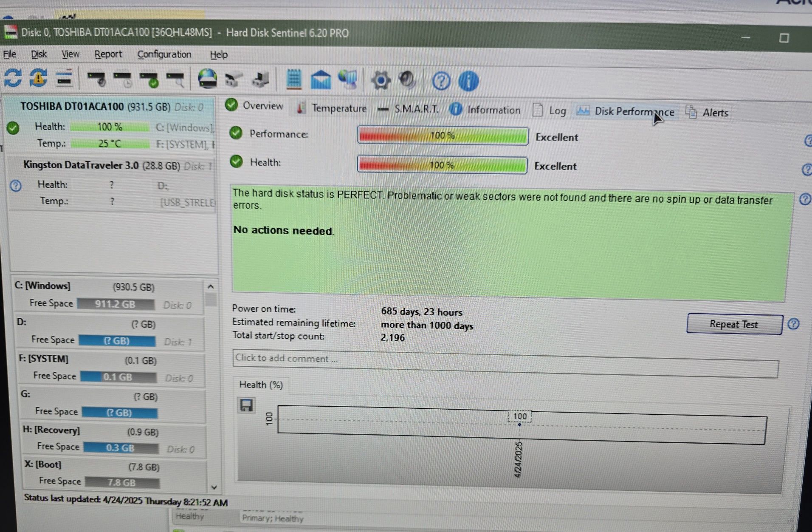Switch to the Disk Performance tab
812x532 pixels.
(626, 111)
